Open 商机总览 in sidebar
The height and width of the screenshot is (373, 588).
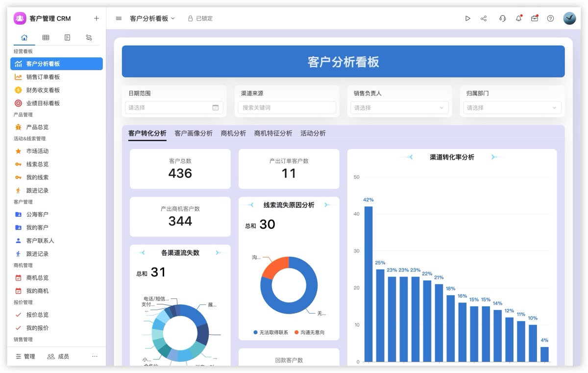pos(56,278)
